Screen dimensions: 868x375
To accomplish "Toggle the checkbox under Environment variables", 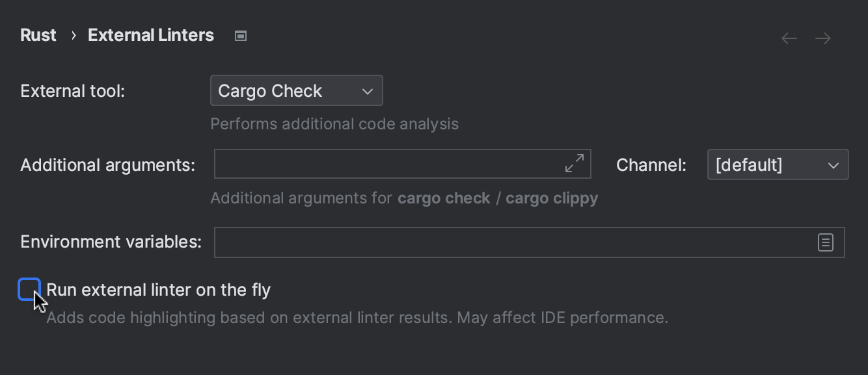I will pos(30,288).
